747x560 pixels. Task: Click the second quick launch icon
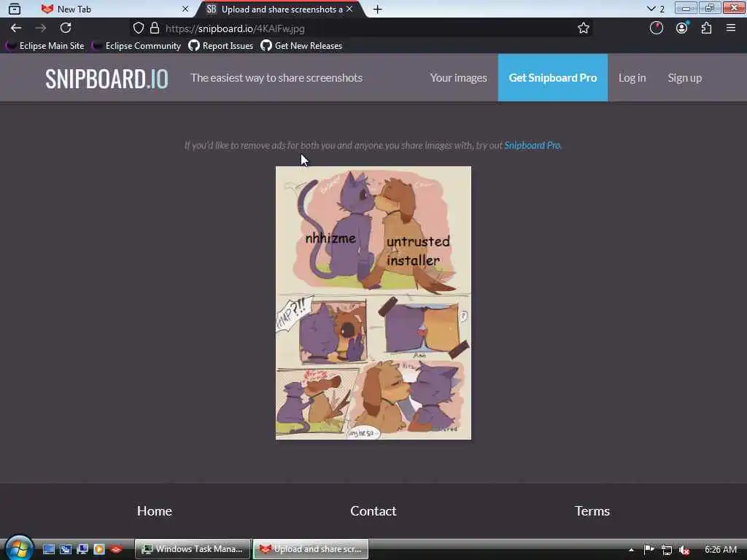point(65,549)
